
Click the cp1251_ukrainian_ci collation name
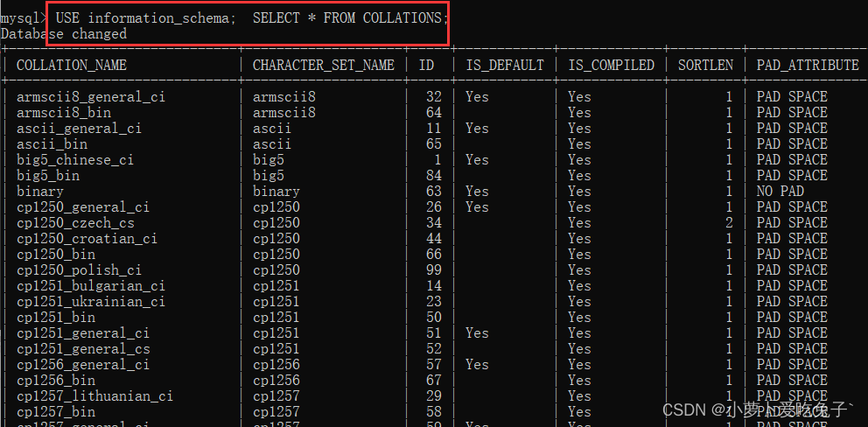click(91, 302)
